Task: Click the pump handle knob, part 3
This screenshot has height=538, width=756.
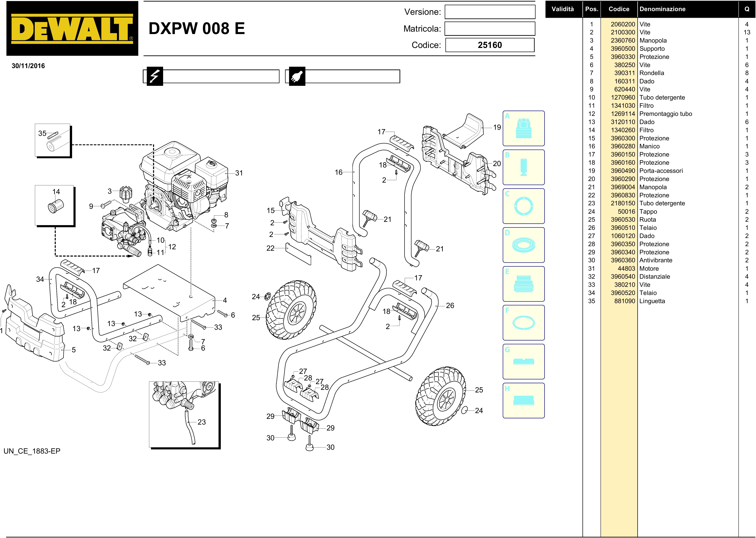Action: [126, 194]
